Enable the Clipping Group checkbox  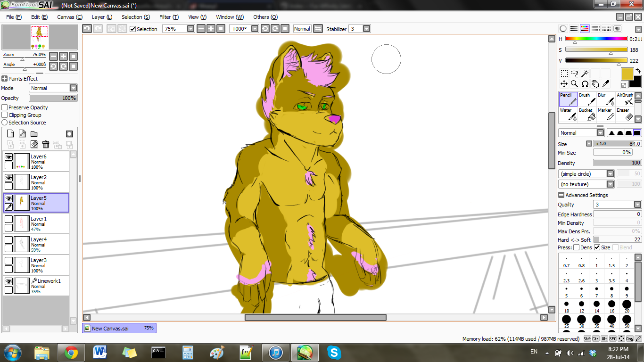tap(5, 115)
